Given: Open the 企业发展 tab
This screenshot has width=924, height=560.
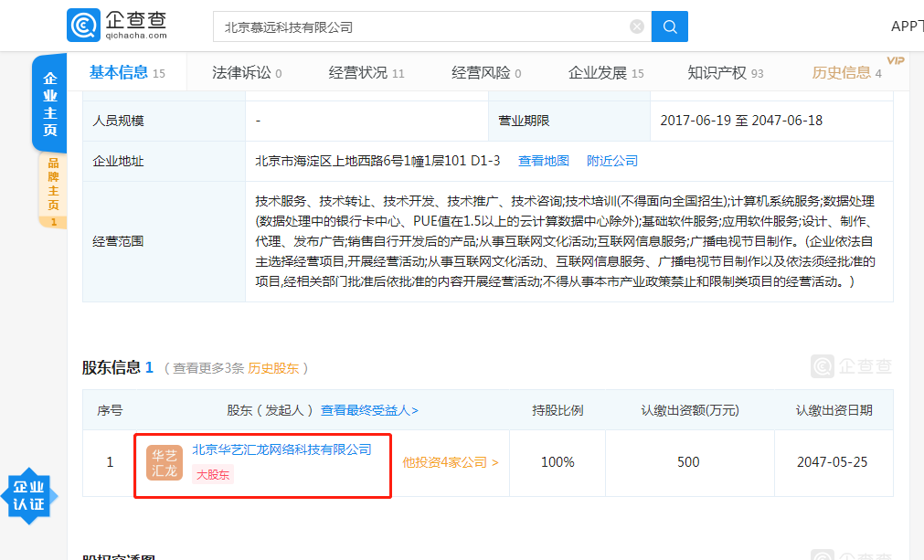Looking at the screenshot, I should click(606, 72).
